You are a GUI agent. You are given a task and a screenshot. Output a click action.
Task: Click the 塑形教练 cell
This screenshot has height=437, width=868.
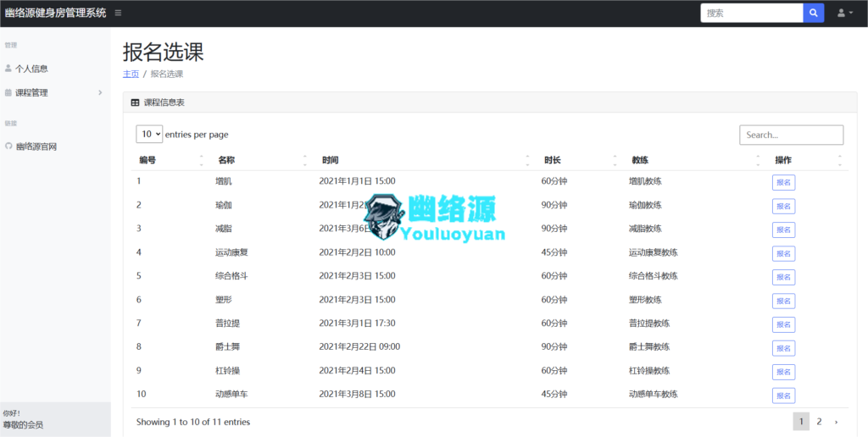(645, 299)
